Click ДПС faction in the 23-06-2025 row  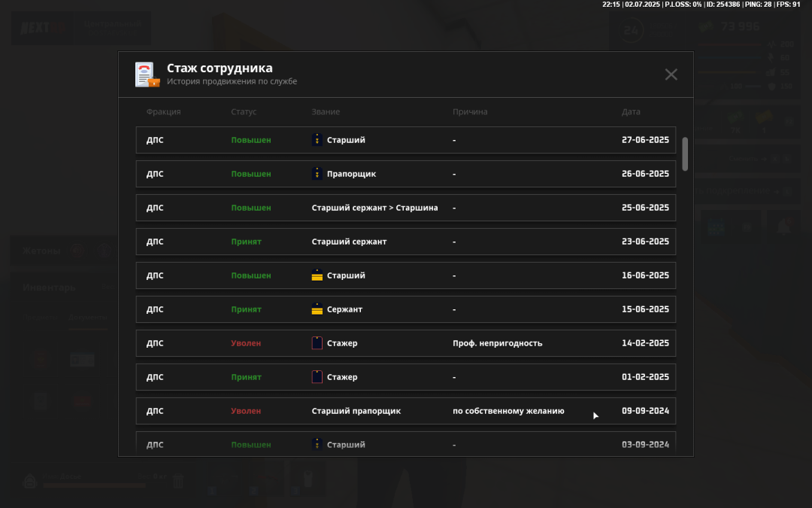155,242
